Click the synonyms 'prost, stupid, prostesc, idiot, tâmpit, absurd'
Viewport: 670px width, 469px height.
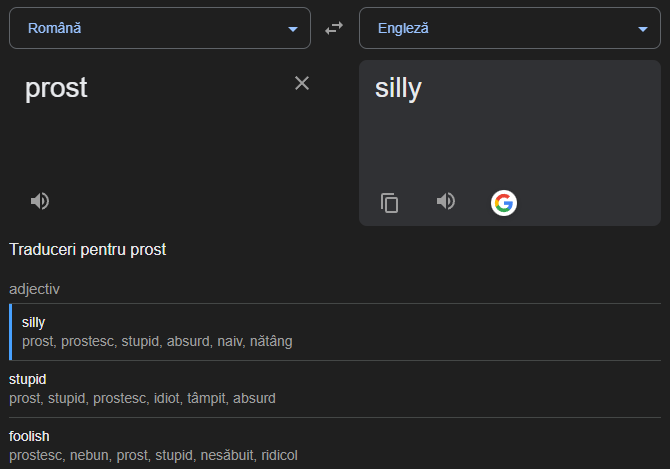[x=142, y=399]
